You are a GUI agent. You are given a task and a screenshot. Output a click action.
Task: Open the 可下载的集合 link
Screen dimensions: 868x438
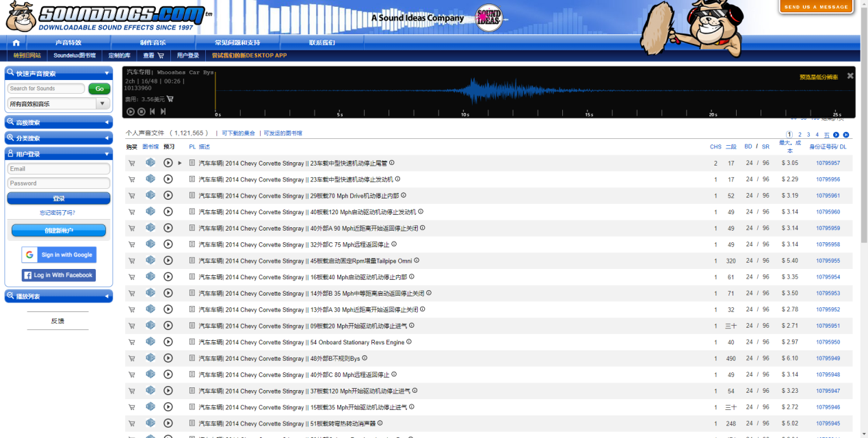(238, 133)
